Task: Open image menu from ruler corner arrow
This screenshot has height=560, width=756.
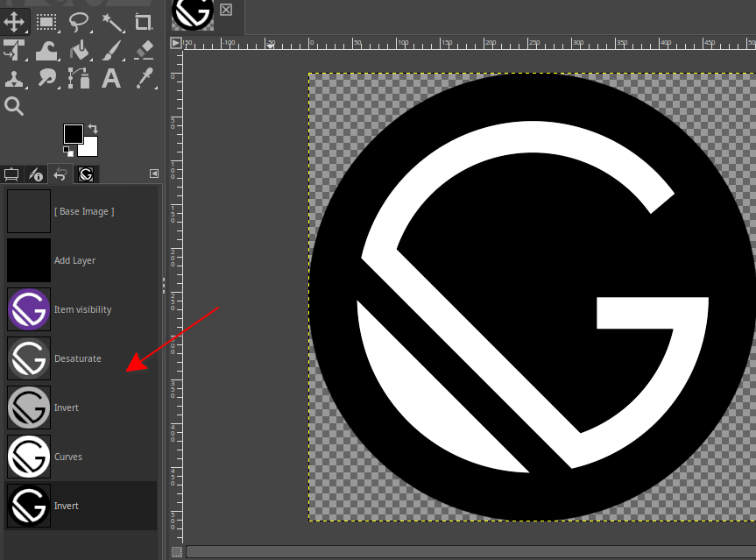Action: coord(176,43)
